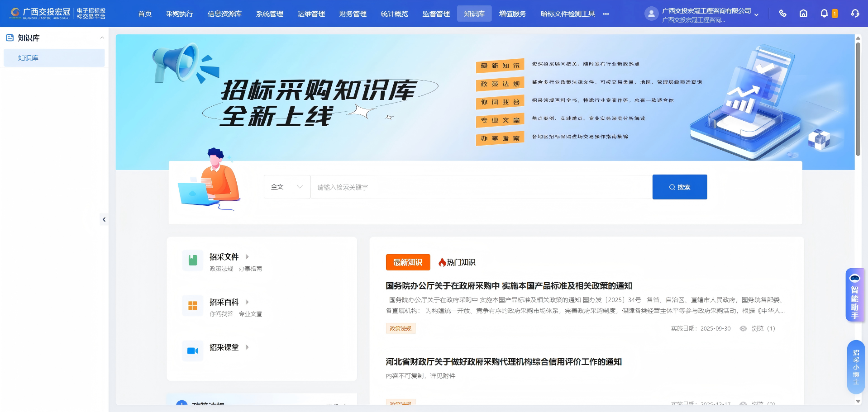This screenshot has height=412, width=868.
Task: Open the 国务院办公厅 government procurement notice article
Action: coord(509,286)
